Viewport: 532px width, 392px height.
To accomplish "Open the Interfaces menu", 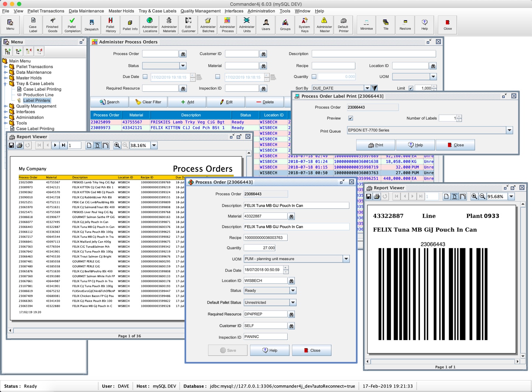I will (x=234, y=11).
